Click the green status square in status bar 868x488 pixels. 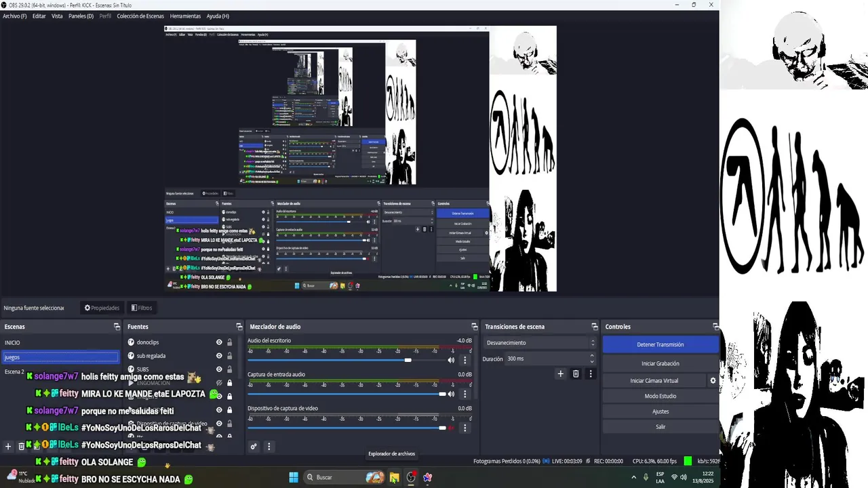[x=688, y=461]
